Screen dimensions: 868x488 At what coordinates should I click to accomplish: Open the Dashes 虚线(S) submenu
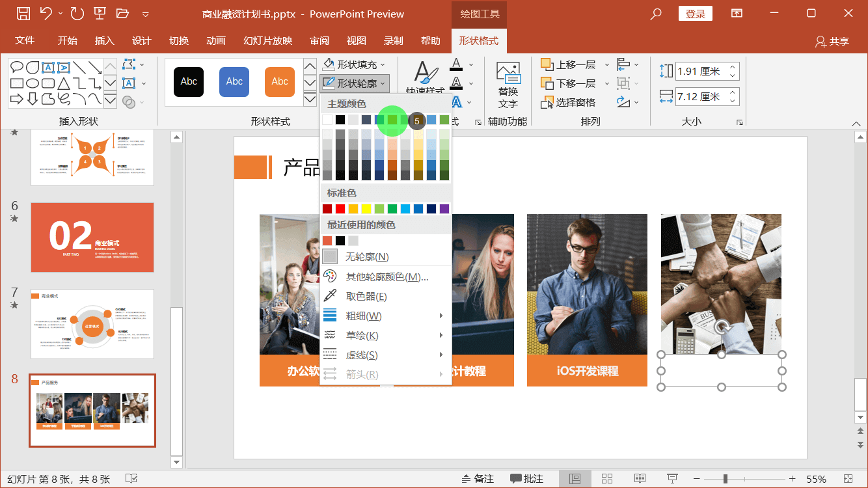386,355
